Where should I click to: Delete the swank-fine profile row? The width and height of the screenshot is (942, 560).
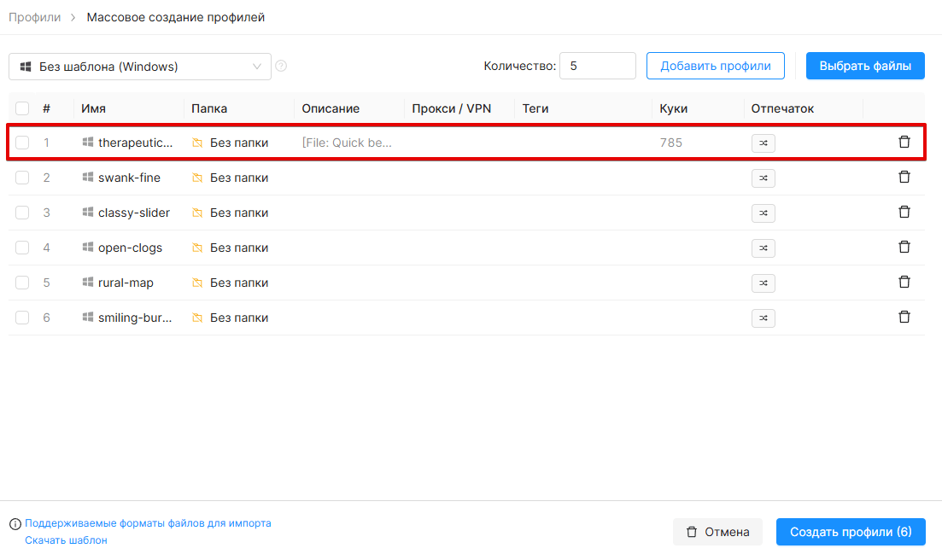(904, 177)
